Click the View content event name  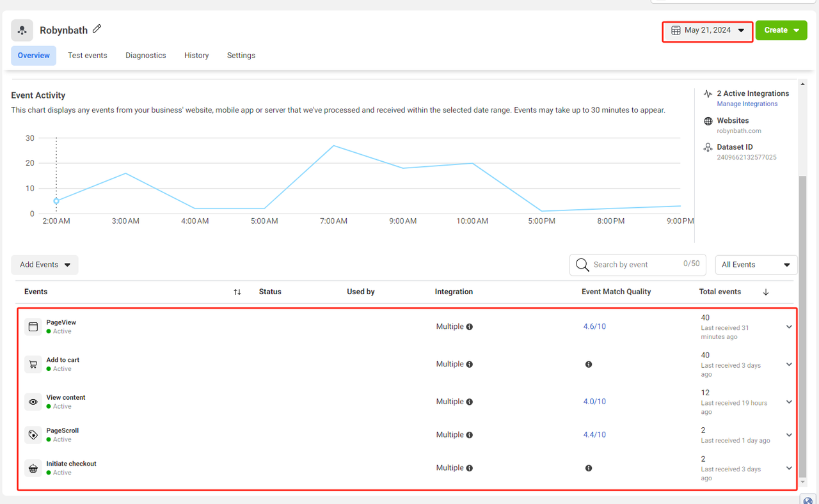point(66,398)
